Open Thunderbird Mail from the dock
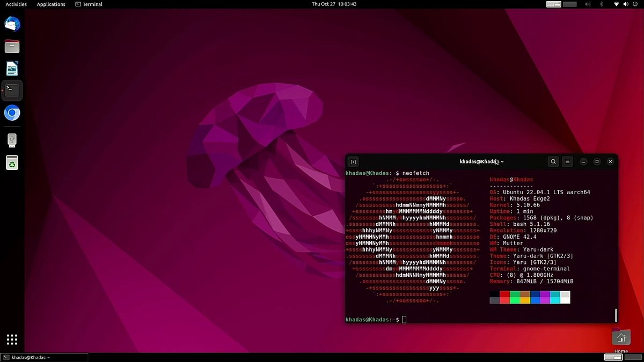 tap(12, 24)
